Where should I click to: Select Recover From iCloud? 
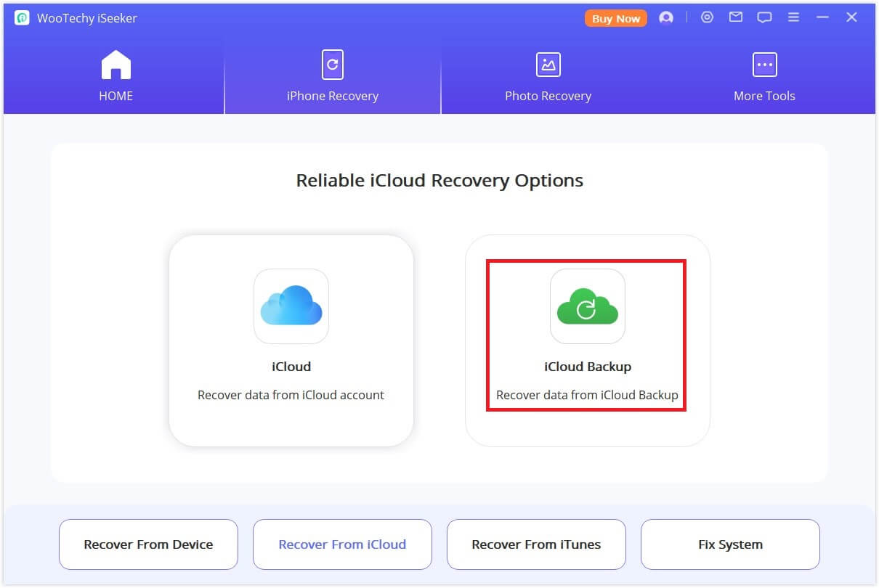342,544
